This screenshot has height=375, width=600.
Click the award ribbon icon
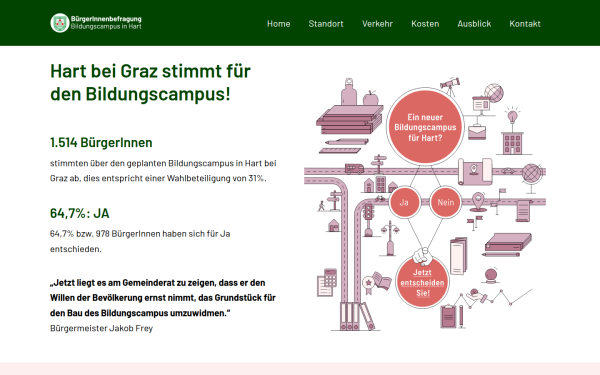368,285
